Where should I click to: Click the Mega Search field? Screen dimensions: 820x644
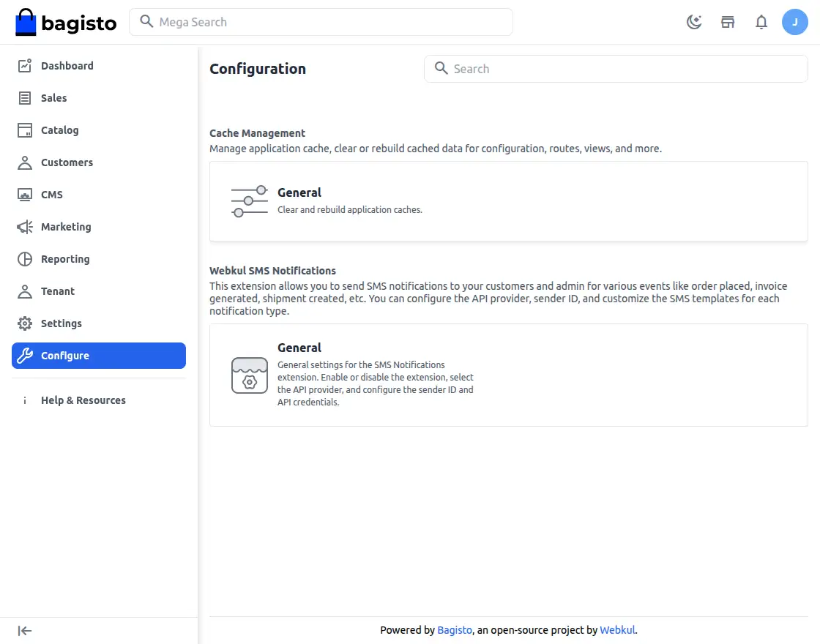point(321,22)
